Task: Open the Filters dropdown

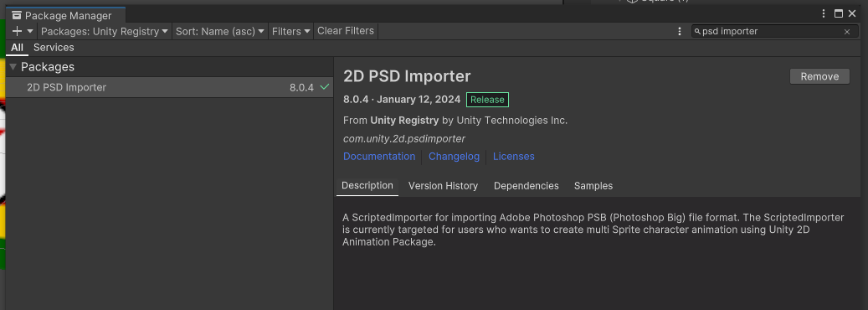Action: pos(290,32)
